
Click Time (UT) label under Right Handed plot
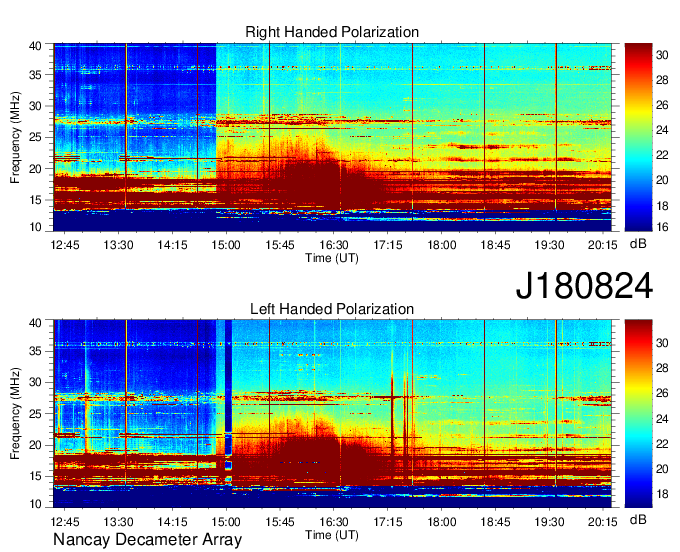pyautogui.click(x=332, y=258)
